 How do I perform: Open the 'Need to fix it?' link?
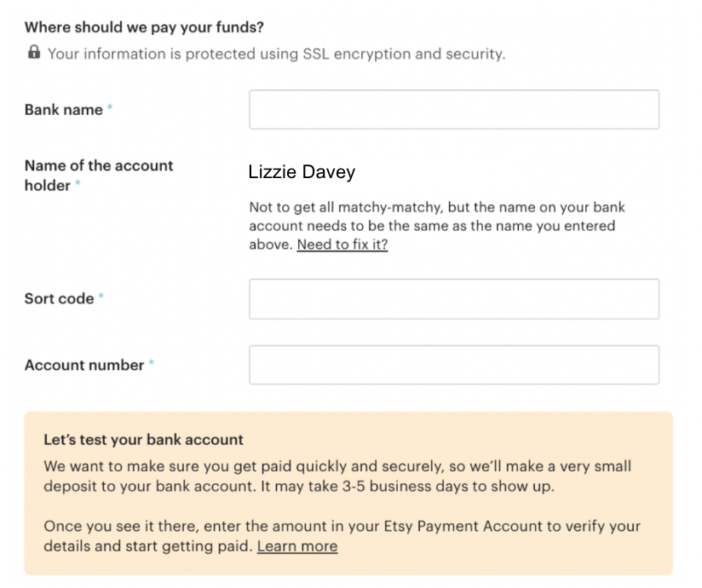click(x=342, y=245)
